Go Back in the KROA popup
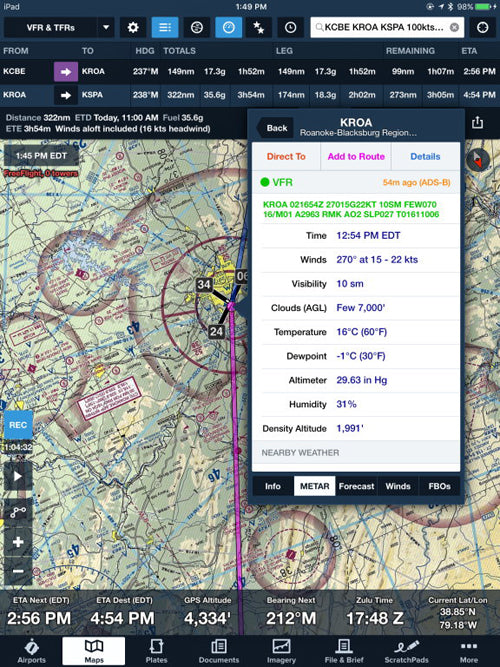The width and height of the screenshot is (500, 667). (x=275, y=128)
